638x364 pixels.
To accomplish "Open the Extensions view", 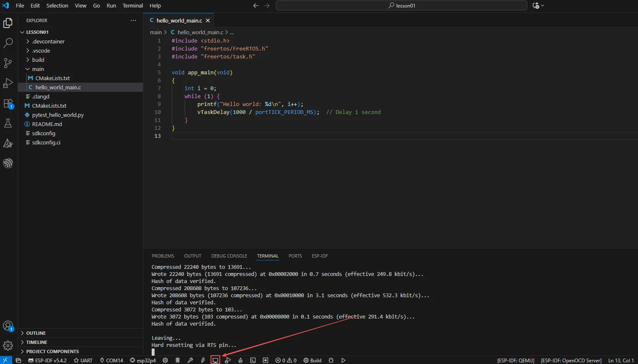I will coord(8,104).
